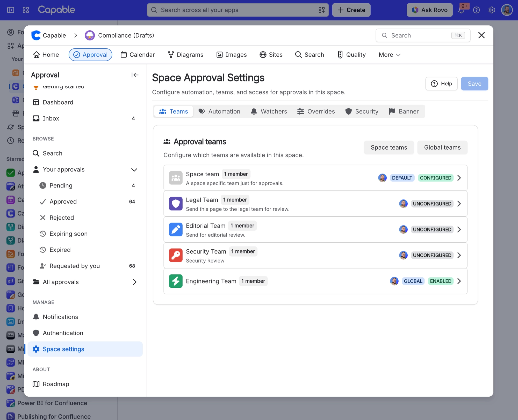
Task: Click the user profile avatar in top bar
Action: tap(507, 10)
